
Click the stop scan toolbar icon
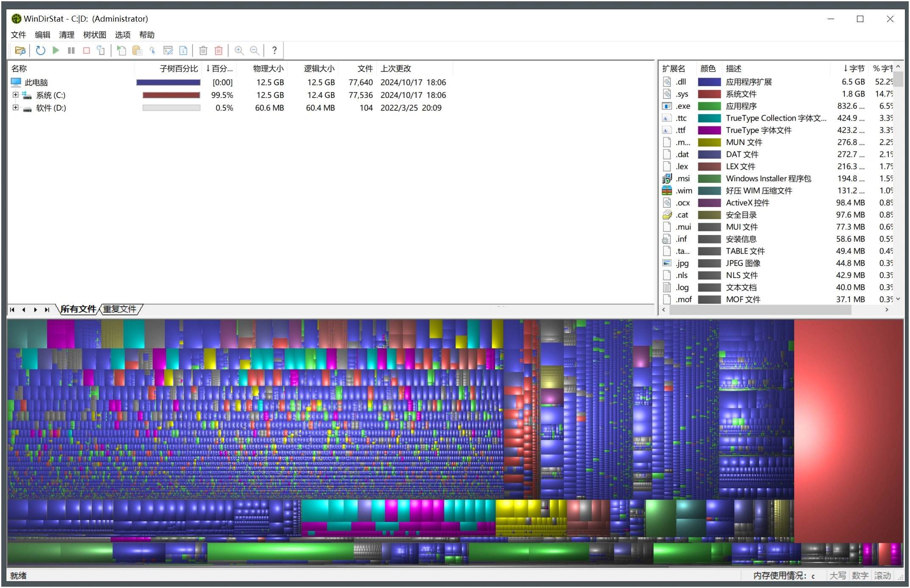point(87,50)
